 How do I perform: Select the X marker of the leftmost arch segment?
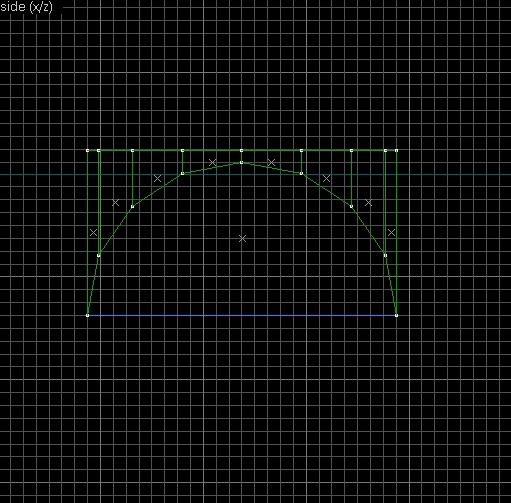(x=93, y=232)
